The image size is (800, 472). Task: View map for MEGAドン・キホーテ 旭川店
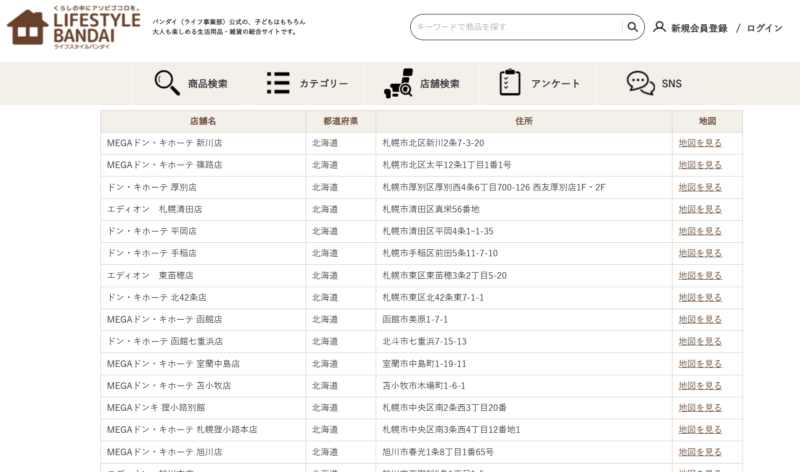click(x=699, y=451)
